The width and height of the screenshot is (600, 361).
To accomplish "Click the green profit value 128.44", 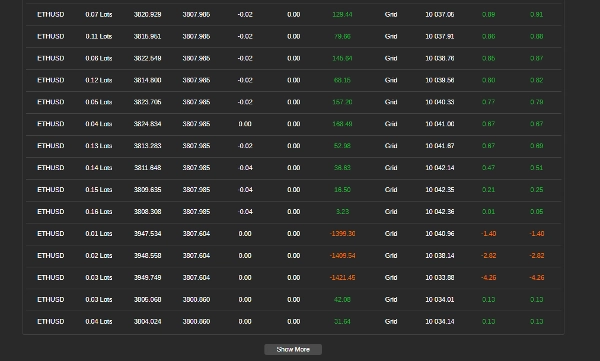I will (x=342, y=15).
